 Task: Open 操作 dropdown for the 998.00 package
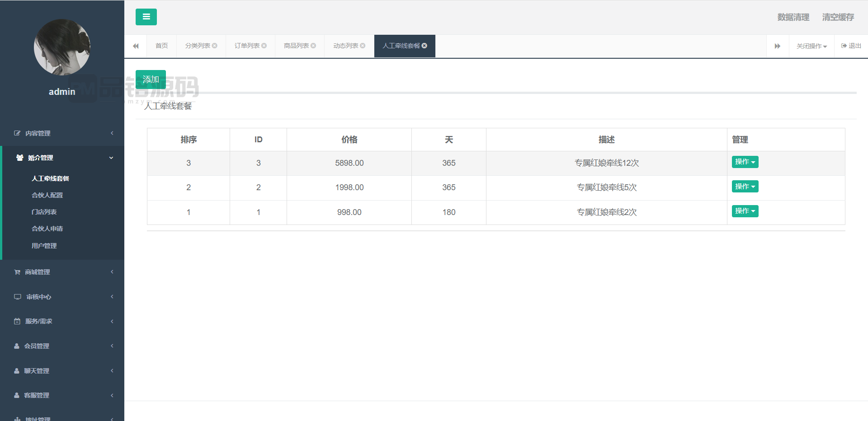[745, 211]
